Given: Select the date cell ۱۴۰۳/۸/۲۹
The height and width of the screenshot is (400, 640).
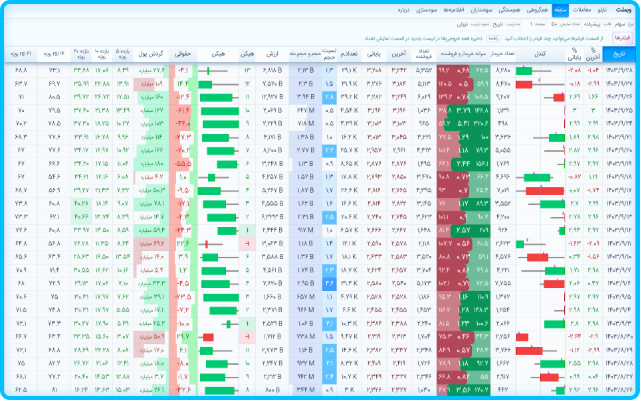Looking at the screenshot, I should (619, 350).
